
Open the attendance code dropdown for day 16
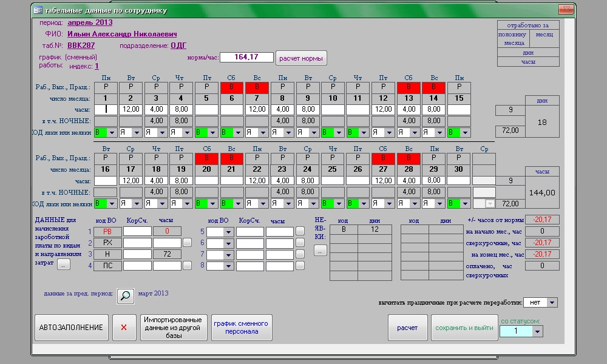point(112,203)
